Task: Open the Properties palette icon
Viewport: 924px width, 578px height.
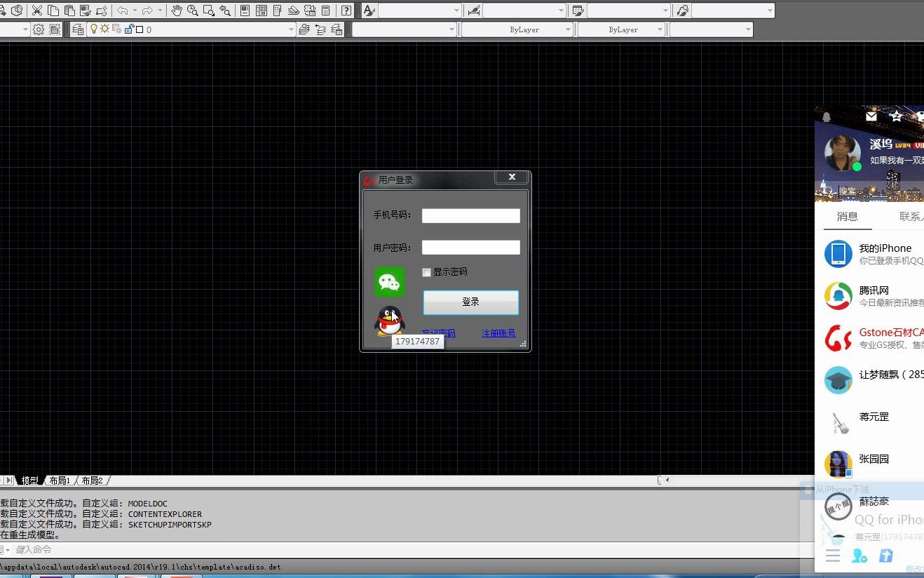Action: click(245, 11)
